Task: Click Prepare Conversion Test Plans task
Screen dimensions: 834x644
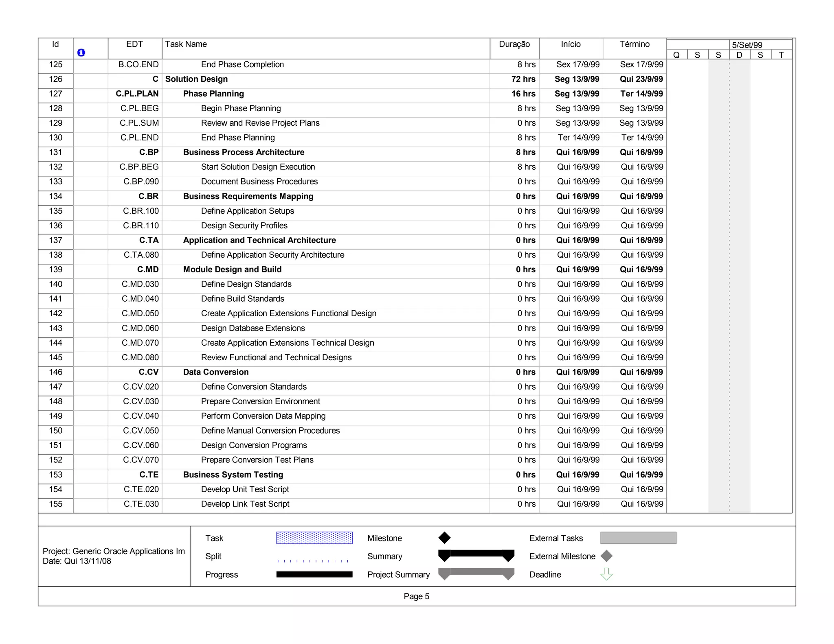Action: pos(257,460)
